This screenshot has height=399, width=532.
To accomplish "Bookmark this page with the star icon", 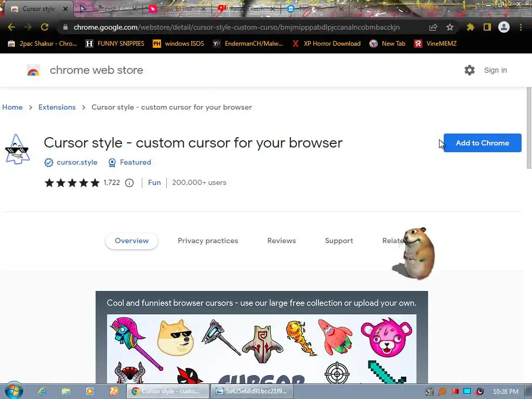I will pos(450,27).
